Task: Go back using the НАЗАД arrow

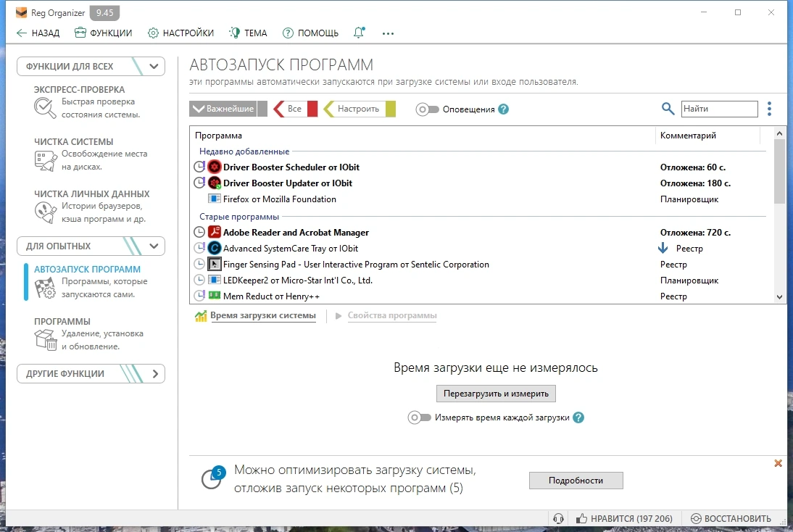Action: point(38,33)
